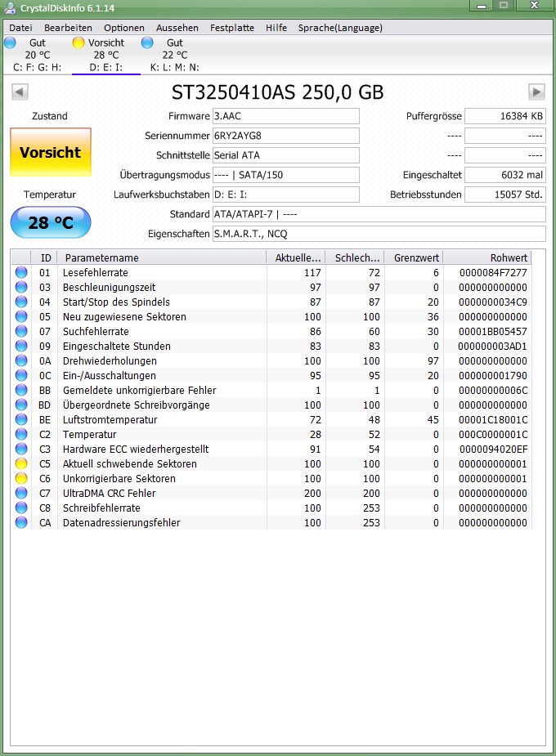Click blue status icon for UltraDMA CRC Fehler
556x756 pixels.
(21, 493)
